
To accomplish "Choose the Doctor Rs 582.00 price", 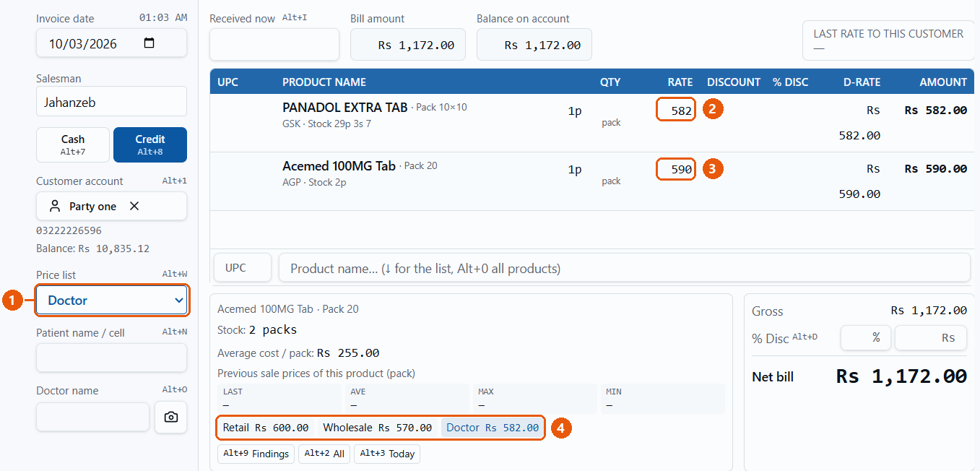I will (x=493, y=428).
